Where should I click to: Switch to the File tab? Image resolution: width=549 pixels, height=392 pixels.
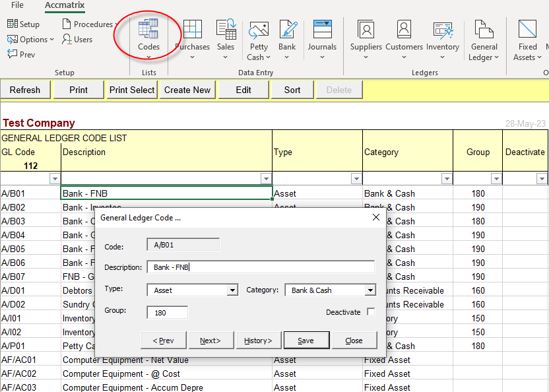pyautogui.click(x=17, y=5)
